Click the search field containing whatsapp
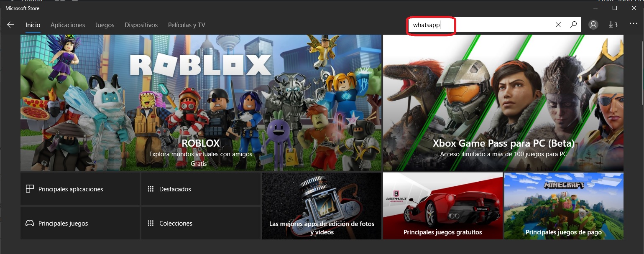Viewport: 644px width, 254px height. point(481,25)
